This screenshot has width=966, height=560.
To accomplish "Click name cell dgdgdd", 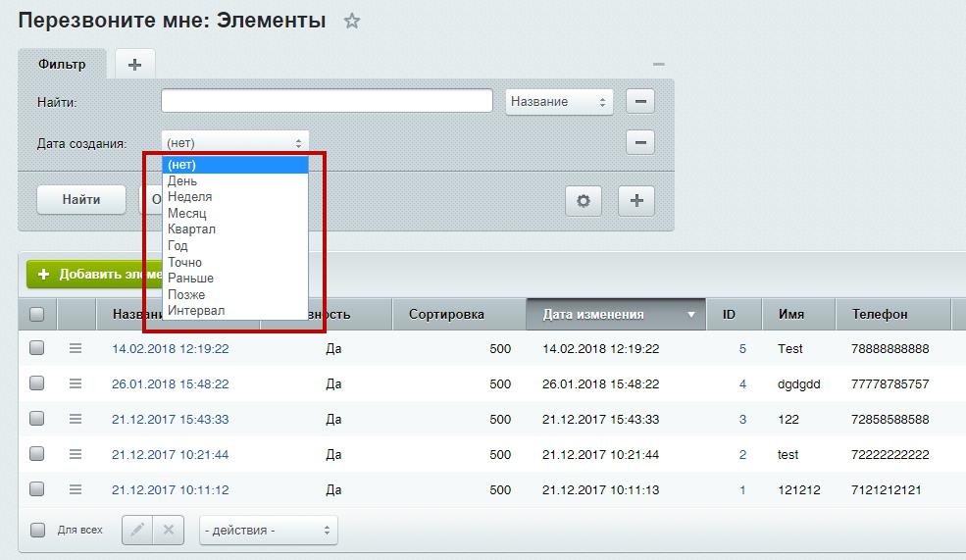I will (798, 383).
